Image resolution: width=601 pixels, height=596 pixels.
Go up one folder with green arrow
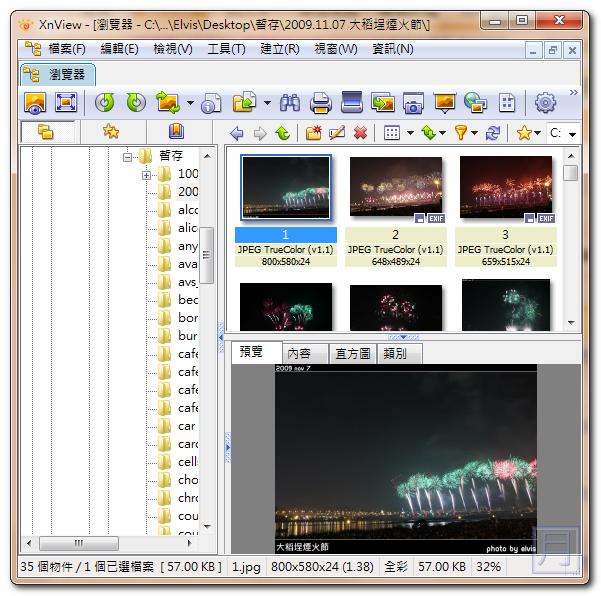coord(283,133)
